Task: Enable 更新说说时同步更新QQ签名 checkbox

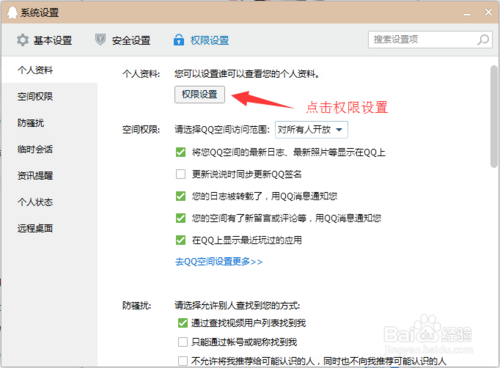Action: pyautogui.click(x=181, y=174)
